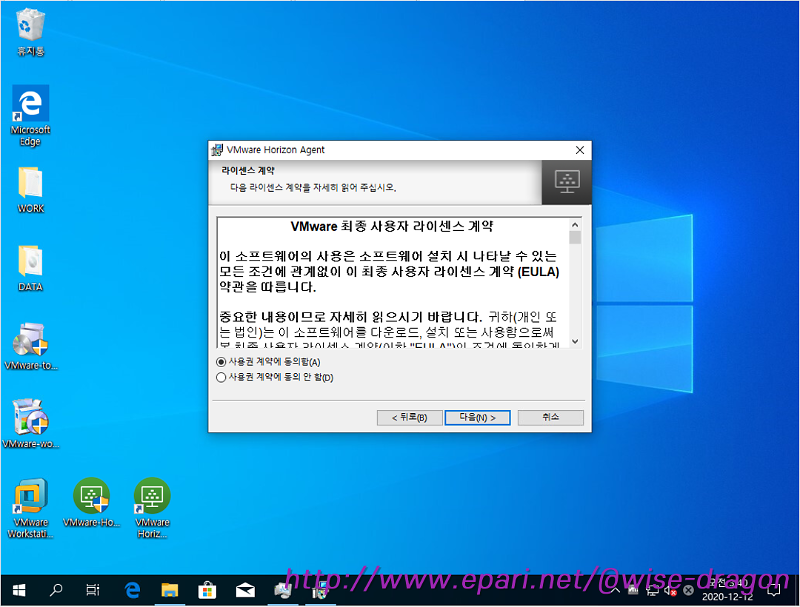This screenshot has width=800, height=607.
Task: Select the VMware Workstation shortcut icon
Action: pos(30,508)
